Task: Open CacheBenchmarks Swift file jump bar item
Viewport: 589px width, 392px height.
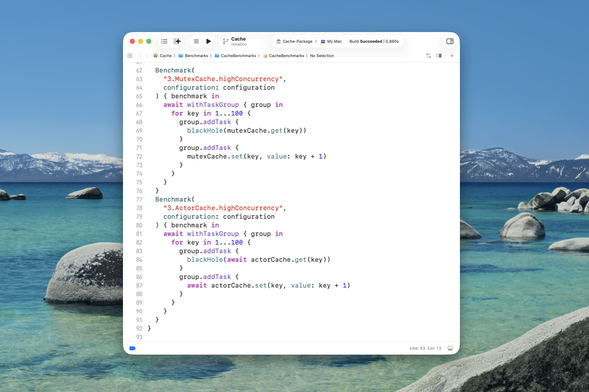Action: (x=284, y=56)
